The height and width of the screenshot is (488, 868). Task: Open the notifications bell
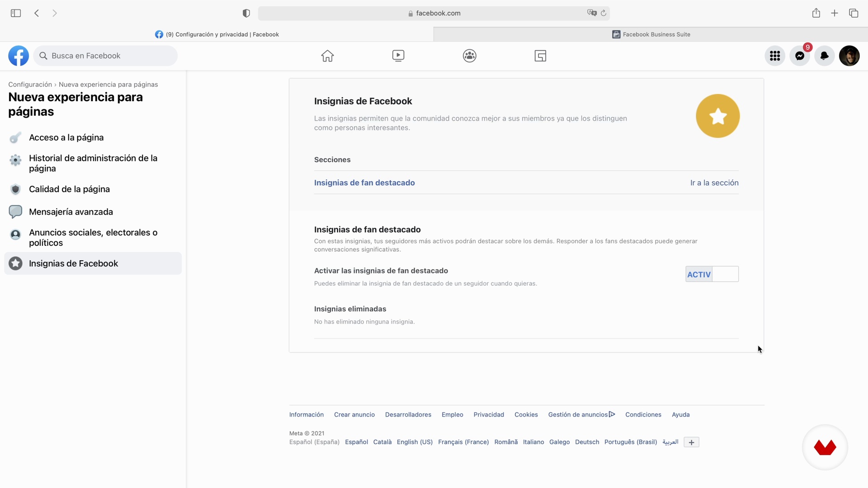click(x=825, y=56)
